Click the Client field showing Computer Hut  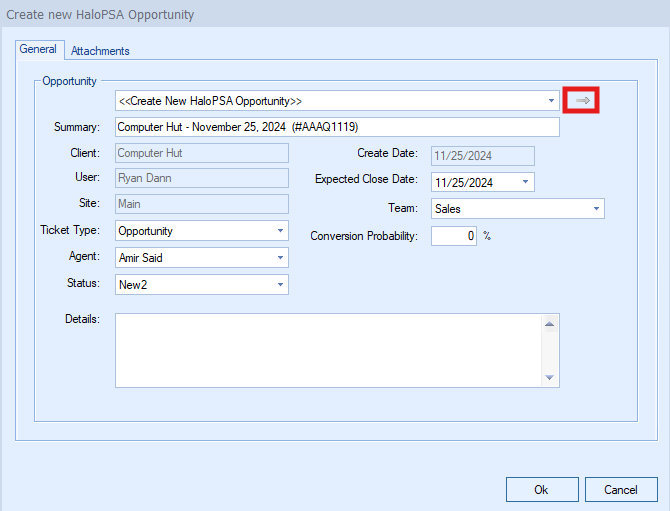point(202,153)
